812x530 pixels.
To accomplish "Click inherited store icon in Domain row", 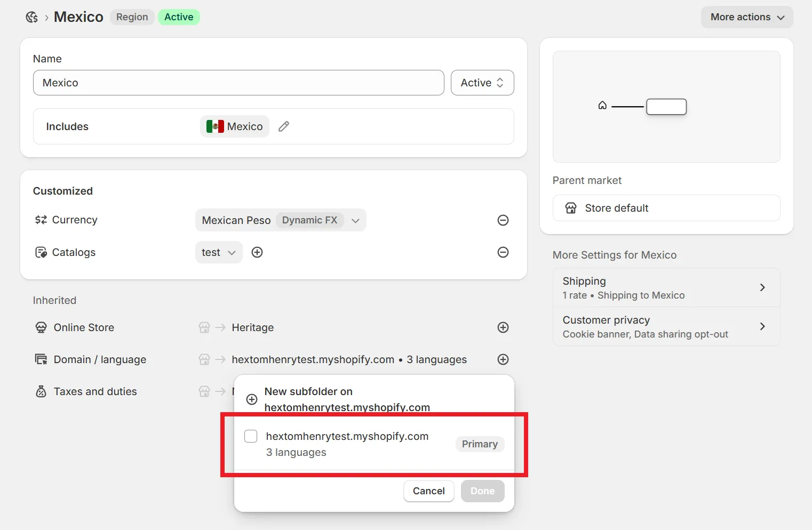I will tap(204, 359).
